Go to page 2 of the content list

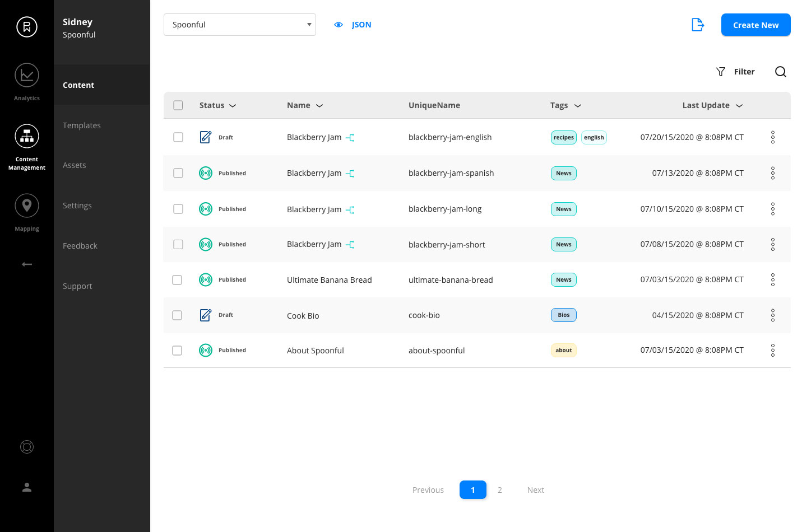[x=499, y=489]
